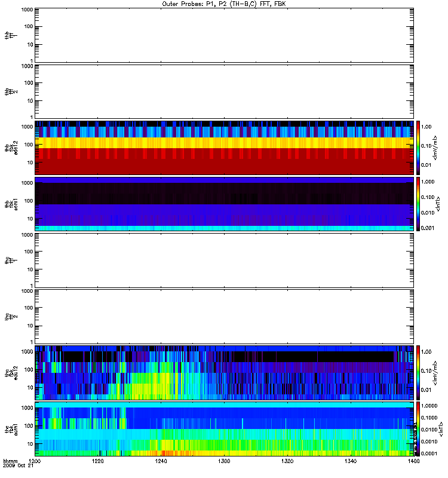Click the '10' y-tick of thb fbk edc12 panel
The image size is (448, 478).
[30, 163]
